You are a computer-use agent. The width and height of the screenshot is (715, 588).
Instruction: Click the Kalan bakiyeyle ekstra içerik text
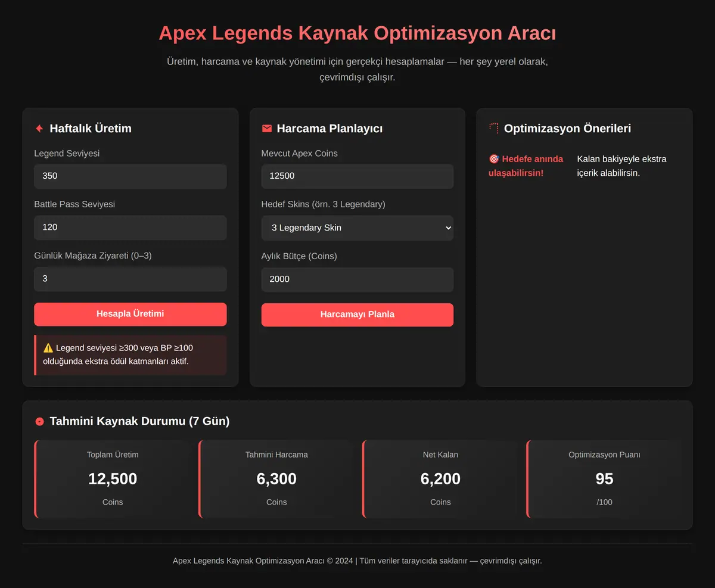click(622, 166)
